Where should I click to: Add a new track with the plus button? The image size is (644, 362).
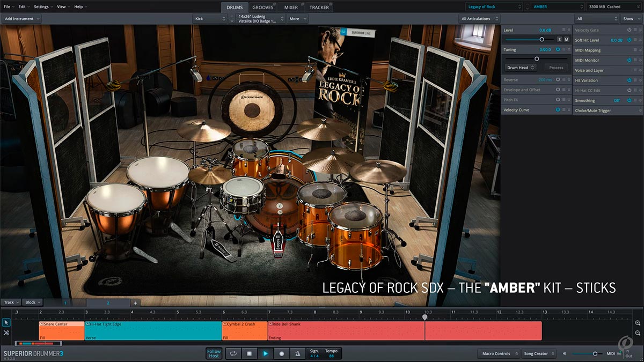point(135,303)
